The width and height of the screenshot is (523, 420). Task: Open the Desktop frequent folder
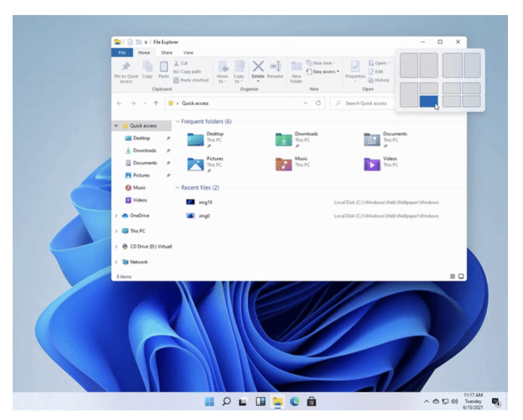[x=205, y=139]
